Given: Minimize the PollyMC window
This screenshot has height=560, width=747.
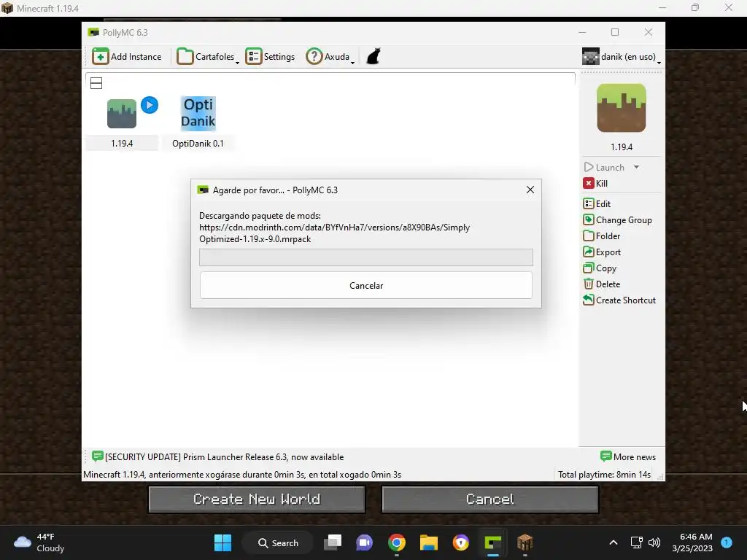Looking at the screenshot, I should pyautogui.click(x=582, y=32).
